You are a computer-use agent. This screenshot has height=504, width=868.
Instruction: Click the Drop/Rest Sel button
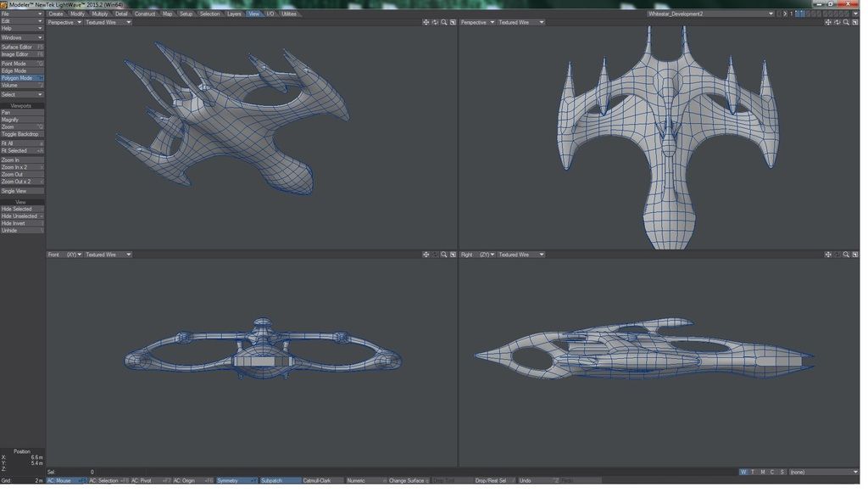pos(495,481)
